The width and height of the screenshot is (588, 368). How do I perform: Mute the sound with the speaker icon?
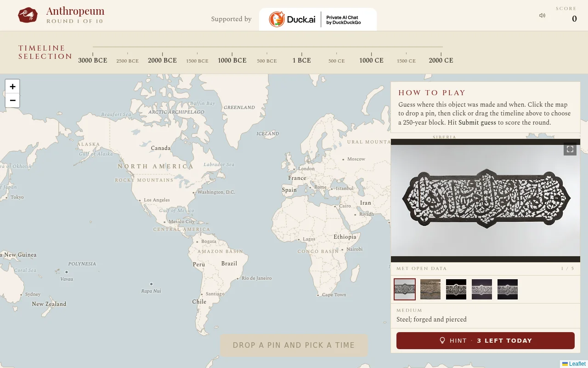543,16
